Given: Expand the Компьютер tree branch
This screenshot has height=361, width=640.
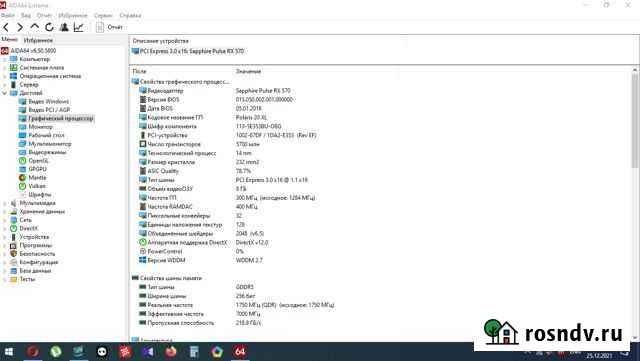Looking at the screenshot, I should click(x=4, y=59).
